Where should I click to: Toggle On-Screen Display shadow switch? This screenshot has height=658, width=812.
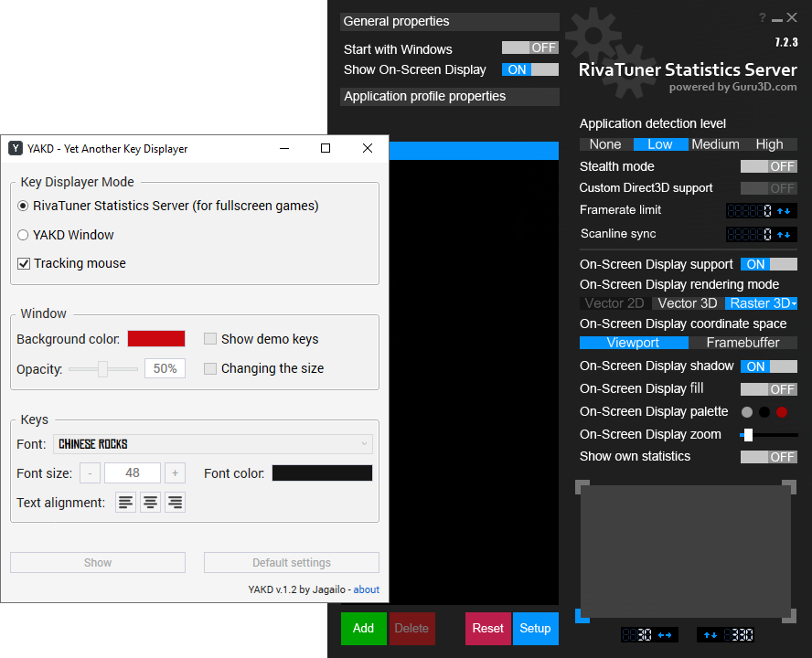[768, 366]
